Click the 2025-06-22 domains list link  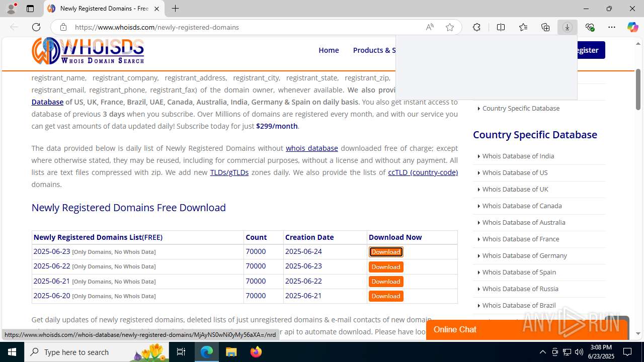click(x=95, y=266)
